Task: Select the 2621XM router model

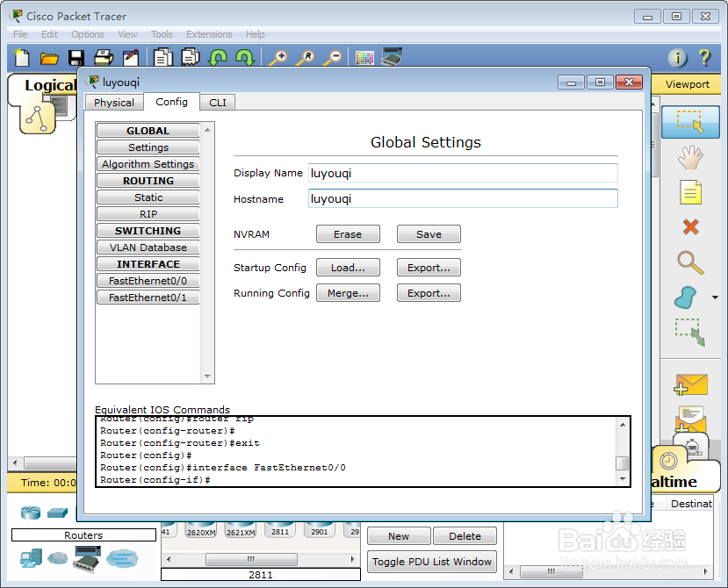Action: click(241, 529)
